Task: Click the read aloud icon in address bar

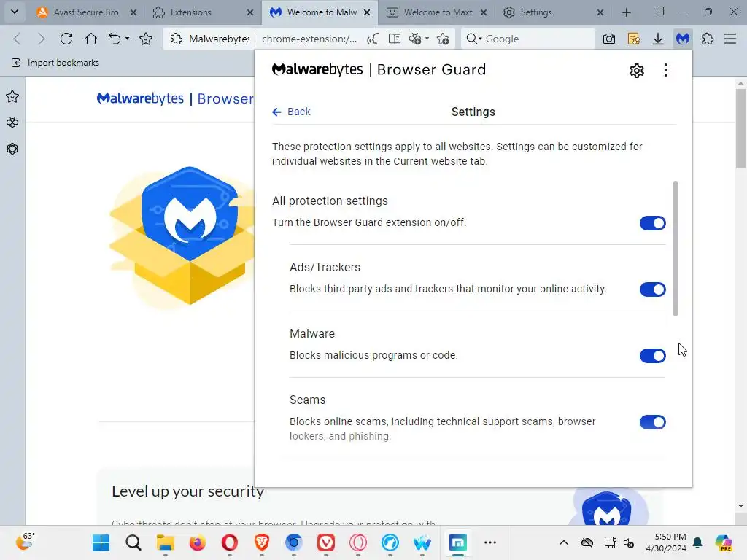Action: [373, 39]
